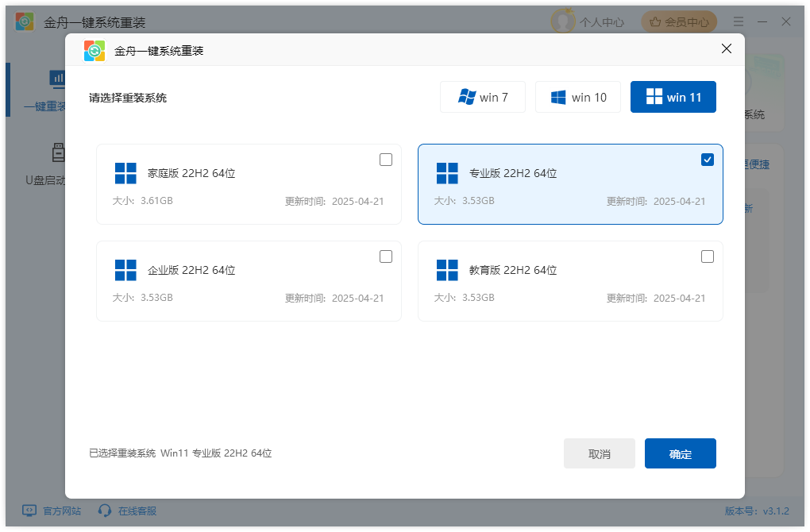Image resolution: width=810 pixels, height=532 pixels.
Task: Open the 会员中心 membership button
Action: (679, 21)
